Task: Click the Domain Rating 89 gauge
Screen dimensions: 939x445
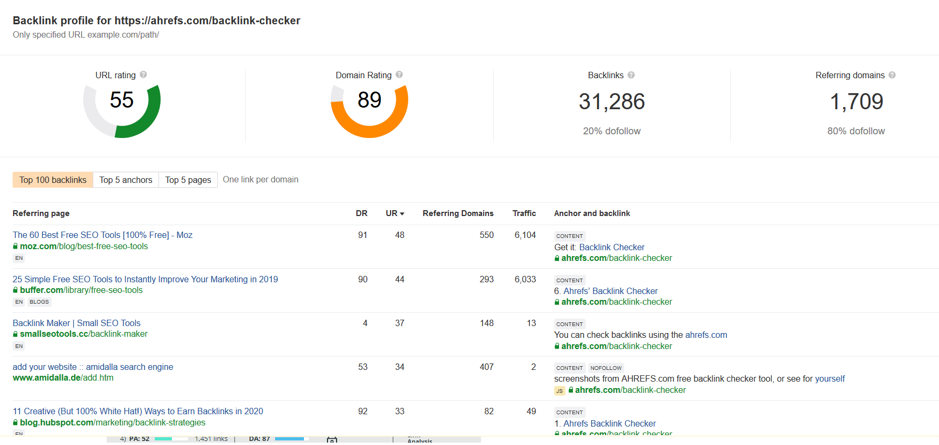Action: 369,111
